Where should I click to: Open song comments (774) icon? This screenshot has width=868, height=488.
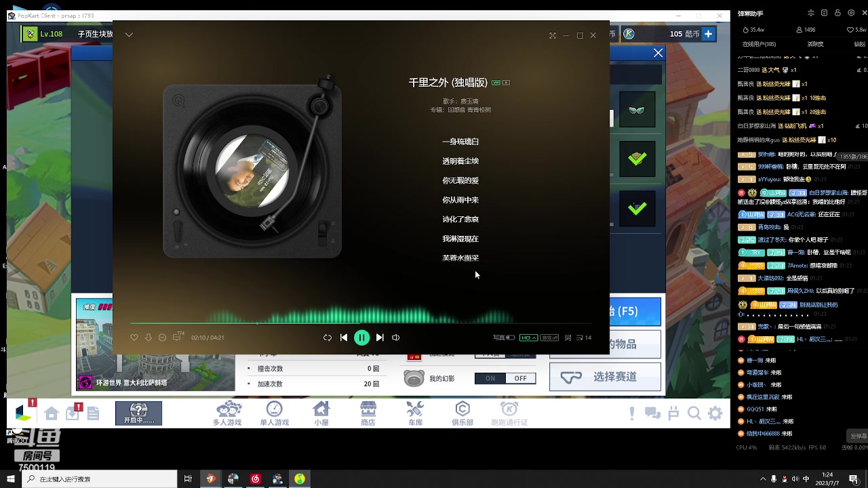[x=178, y=336]
